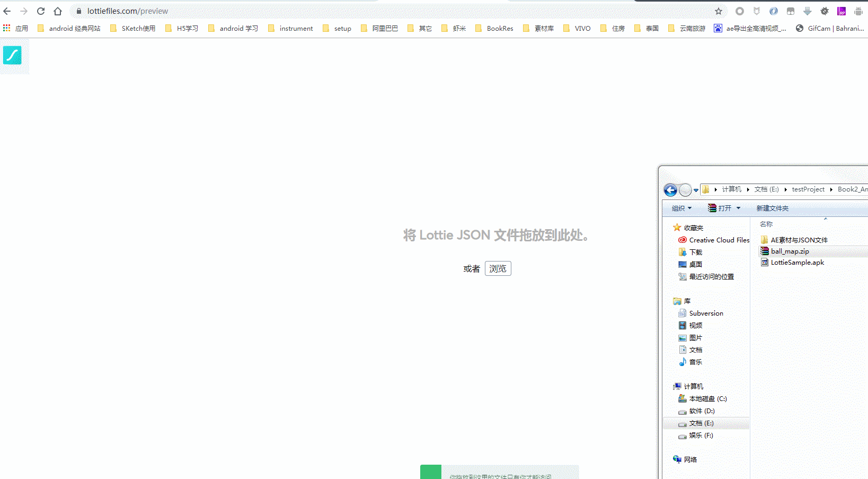
Task: Open 最近访问的位置 in the sidebar
Action: tap(706, 276)
